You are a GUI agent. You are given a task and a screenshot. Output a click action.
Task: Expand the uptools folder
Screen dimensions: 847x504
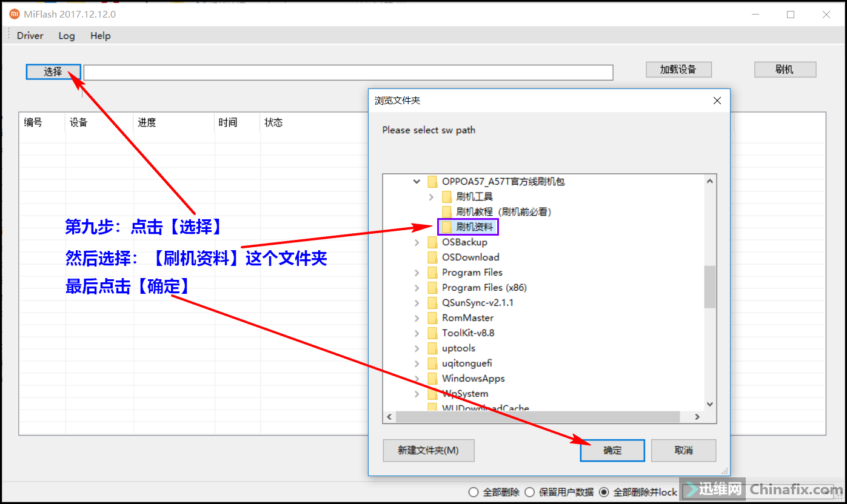[x=417, y=348]
